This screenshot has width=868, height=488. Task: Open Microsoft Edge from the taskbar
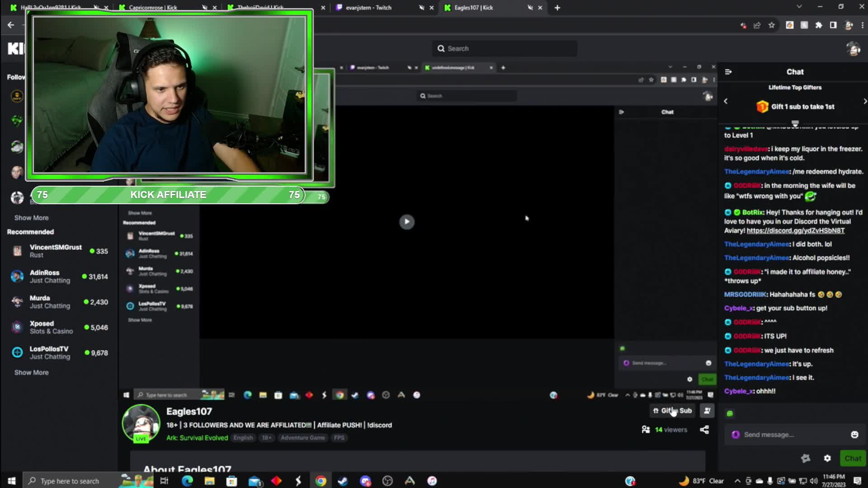coord(187,481)
